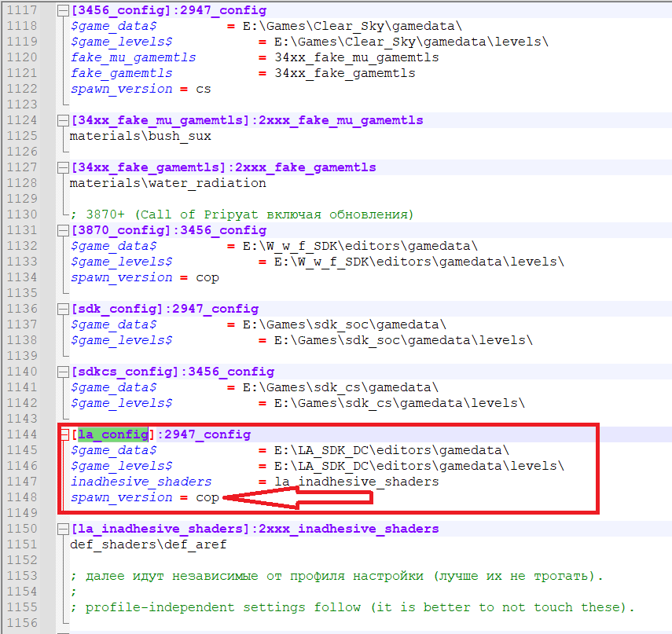The height and width of the screenshot is (634, 672).
Task: Click '[34xx_fake_mu_gamemtls]:2xxx_fake_mu_gamemtls' header text
Action: (248, 120)
